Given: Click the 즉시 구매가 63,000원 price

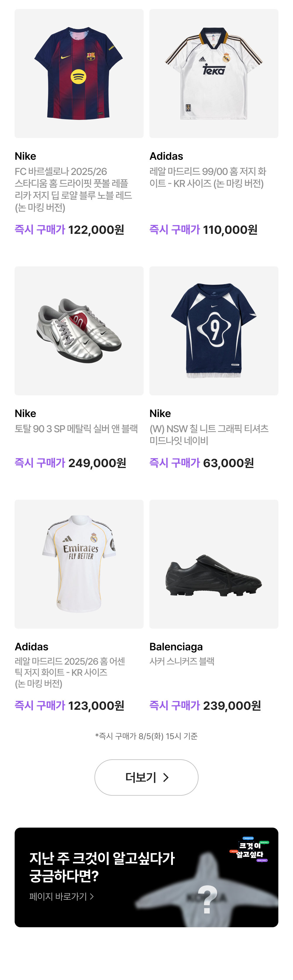Looking at the screenshot, I should tap(201, 463).
